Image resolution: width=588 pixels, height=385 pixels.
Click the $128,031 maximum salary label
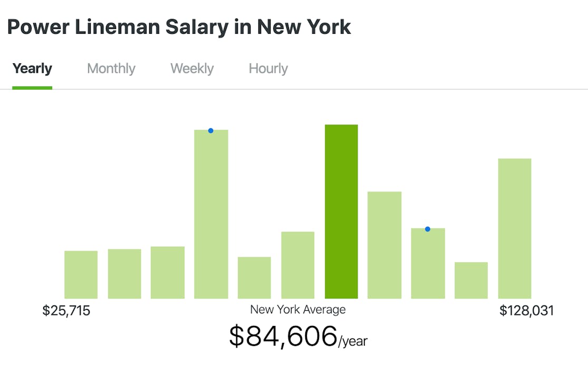pyautogui.click(x=526, y=311)
